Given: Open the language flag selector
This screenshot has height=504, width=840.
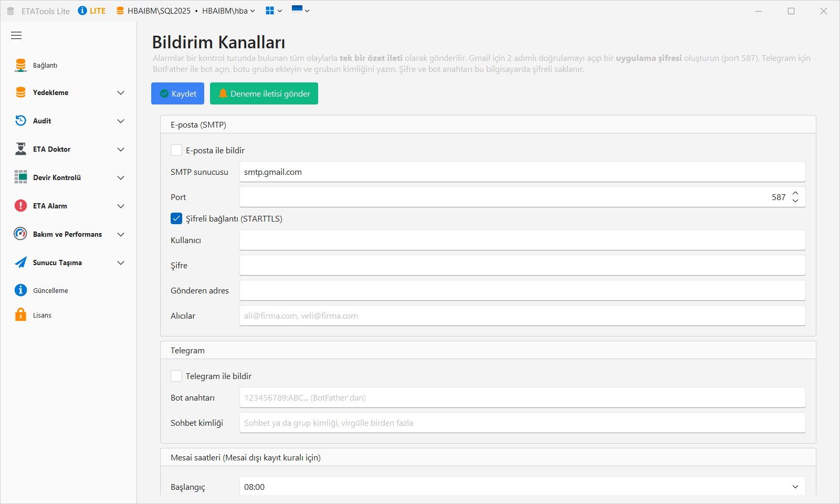Looking at the screenshot, I should click(x=300, y=9).
